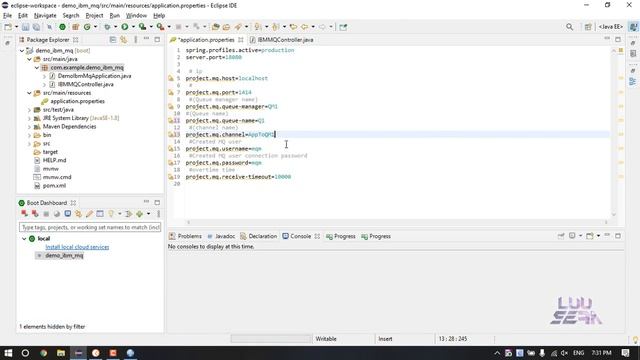Minimize the Package Explorer view

pyautogui.click(x=147, y=39)
